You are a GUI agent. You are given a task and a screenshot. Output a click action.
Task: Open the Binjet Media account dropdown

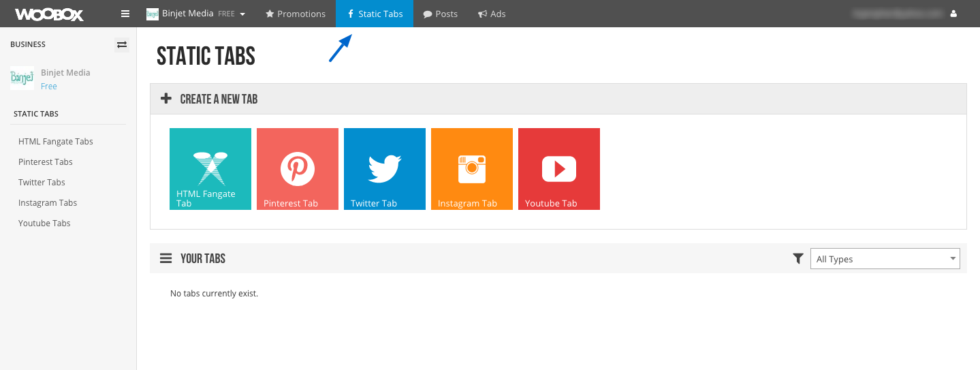195,14
